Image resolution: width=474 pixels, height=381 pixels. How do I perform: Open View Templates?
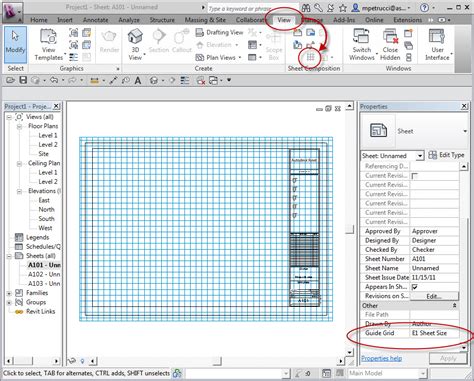coord(49,44)
